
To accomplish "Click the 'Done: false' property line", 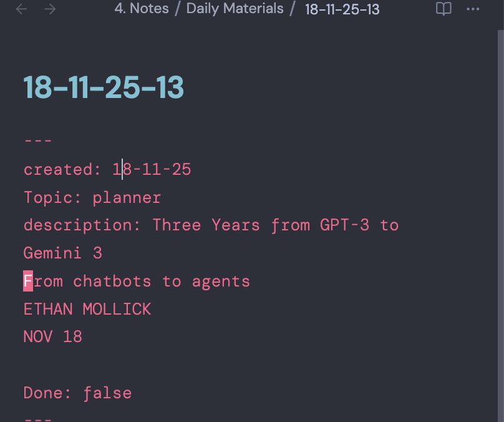I will click(x=77, y=393).
